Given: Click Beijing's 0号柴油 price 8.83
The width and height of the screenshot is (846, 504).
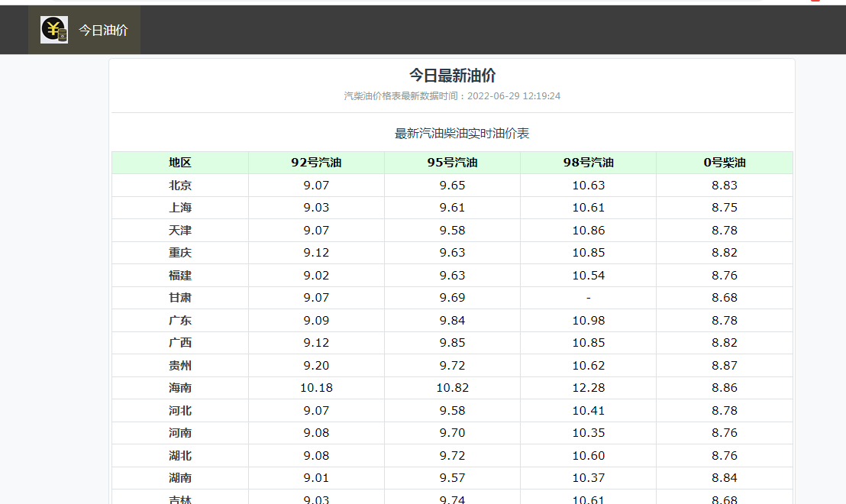Looking at the screenshot, I should pyautogui.click(x=724, y=186).
